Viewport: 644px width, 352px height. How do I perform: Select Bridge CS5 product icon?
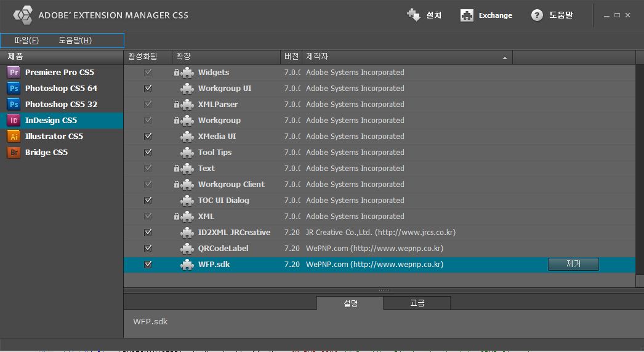(x=14, y=153)
